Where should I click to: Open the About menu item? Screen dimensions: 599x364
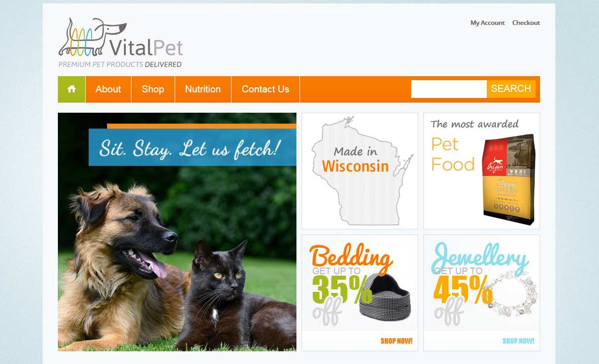pos(109,89)
